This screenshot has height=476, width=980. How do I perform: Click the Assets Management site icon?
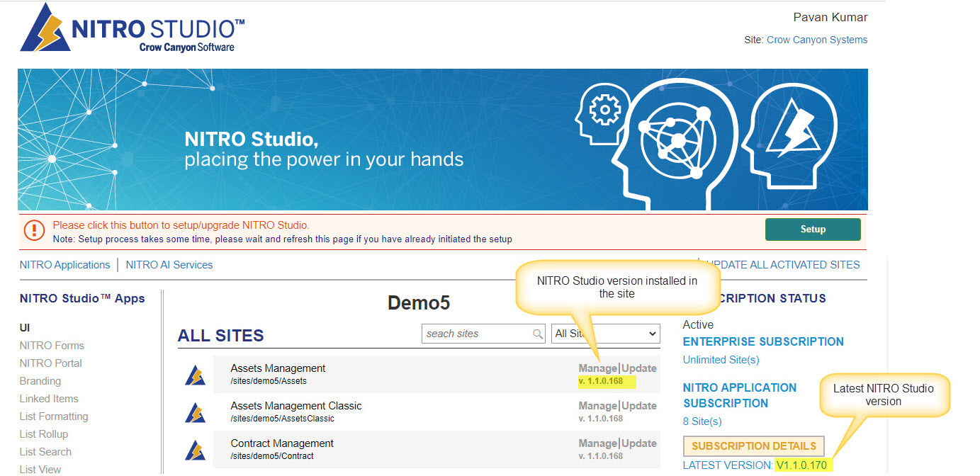click(x=195, y=375)
